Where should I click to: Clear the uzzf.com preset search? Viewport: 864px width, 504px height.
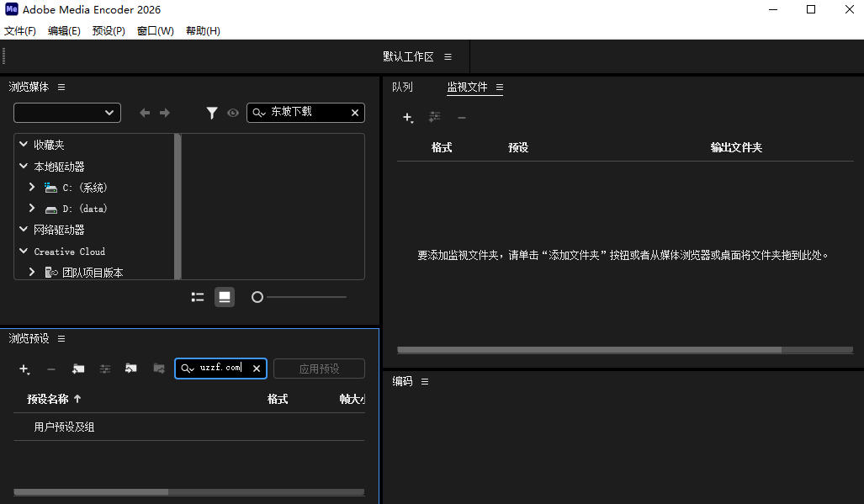[x=257, y=369]
